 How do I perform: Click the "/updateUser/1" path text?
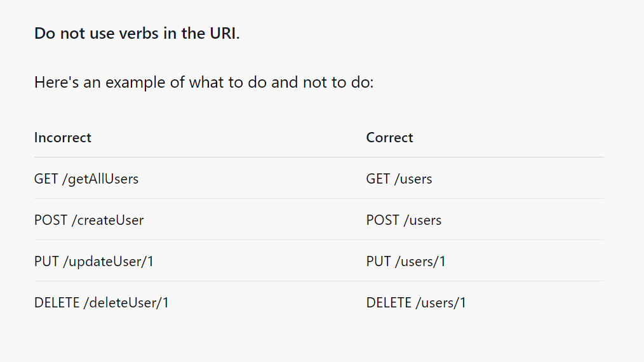109,262
